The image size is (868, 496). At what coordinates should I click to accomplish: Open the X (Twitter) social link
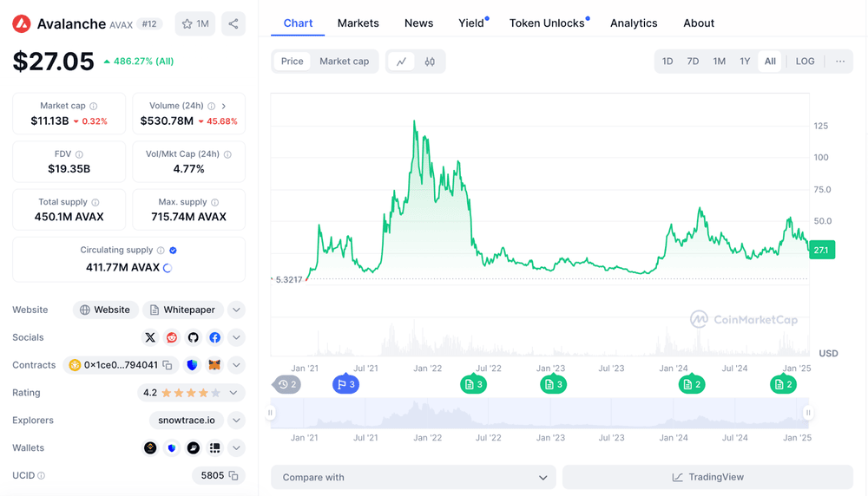click(x=150, y=337)
